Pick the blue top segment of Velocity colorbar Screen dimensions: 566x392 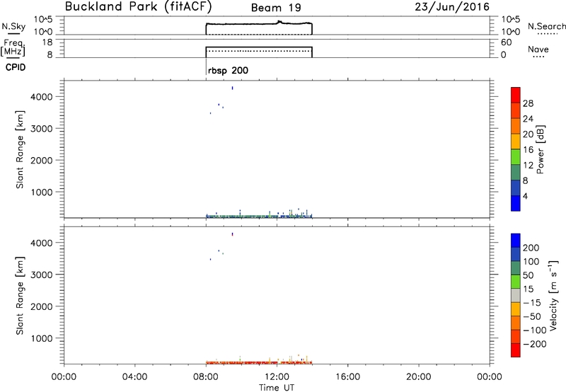(x=516, y=241)
